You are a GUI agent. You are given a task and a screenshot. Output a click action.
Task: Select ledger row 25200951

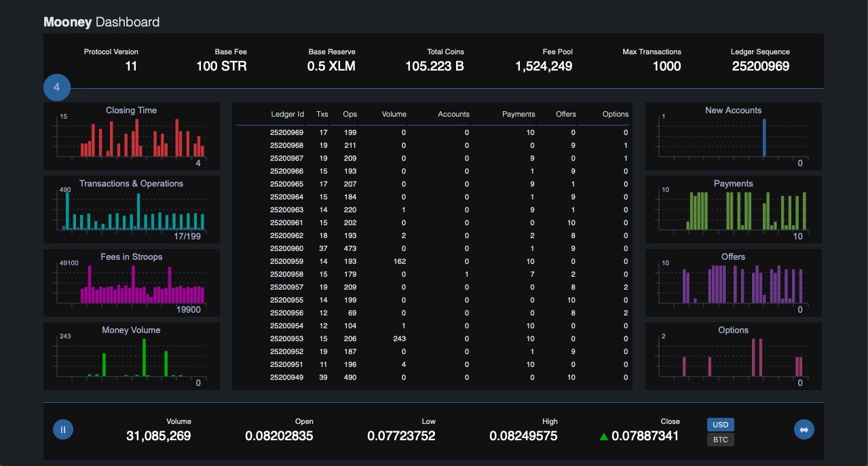pyautogui.click(x=432, y=364)
